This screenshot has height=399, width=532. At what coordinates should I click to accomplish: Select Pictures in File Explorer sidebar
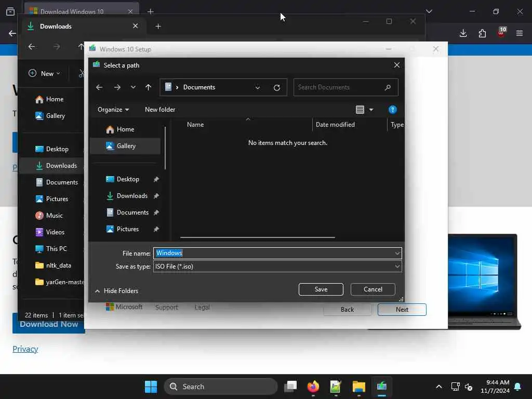pos(52,199)
